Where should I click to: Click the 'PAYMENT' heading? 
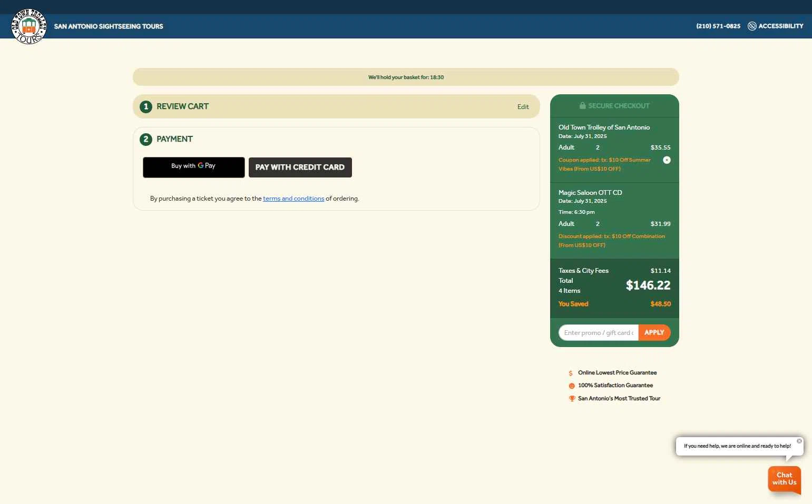coord(174,139)
